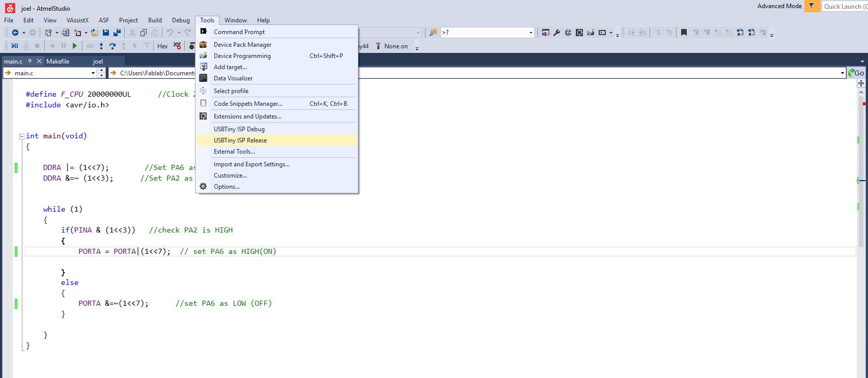The height and width of the screenshot is (378, 868).
Task: Open the find combo box dropdown arrow
Action: [x=530, y=33]
